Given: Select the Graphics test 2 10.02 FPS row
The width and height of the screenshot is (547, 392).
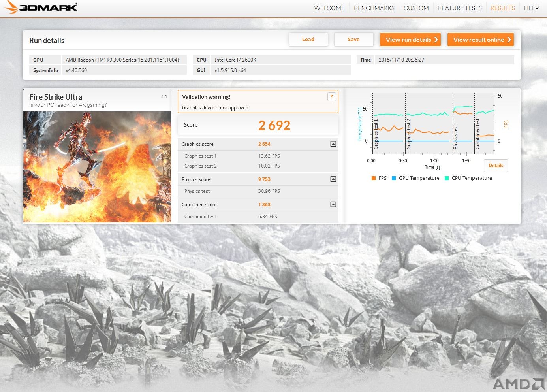Looking at the screenshot, I should (258, 166).
